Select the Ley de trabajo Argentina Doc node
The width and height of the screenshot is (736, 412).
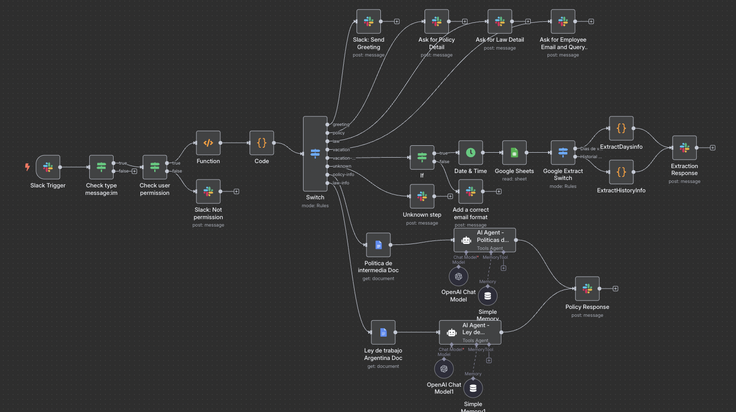383,332
